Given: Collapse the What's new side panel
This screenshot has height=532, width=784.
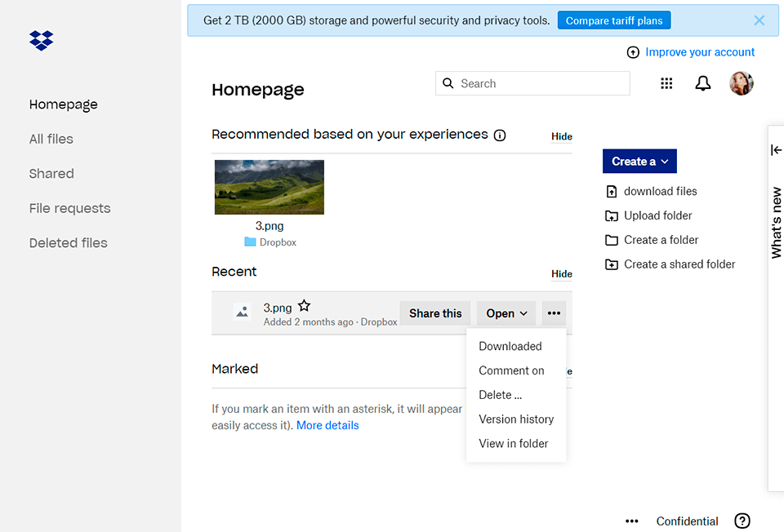Looking at the screenshot, I should [x=775, y=150].
